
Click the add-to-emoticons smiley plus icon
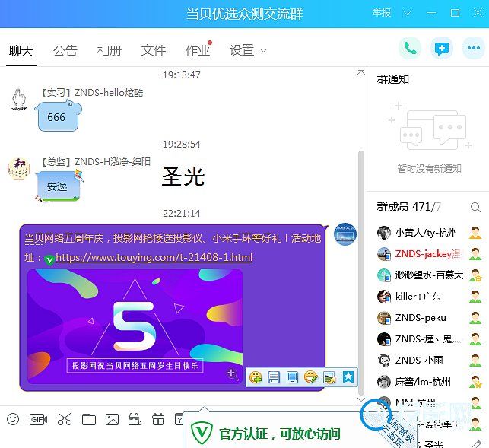tap(256, 377)
